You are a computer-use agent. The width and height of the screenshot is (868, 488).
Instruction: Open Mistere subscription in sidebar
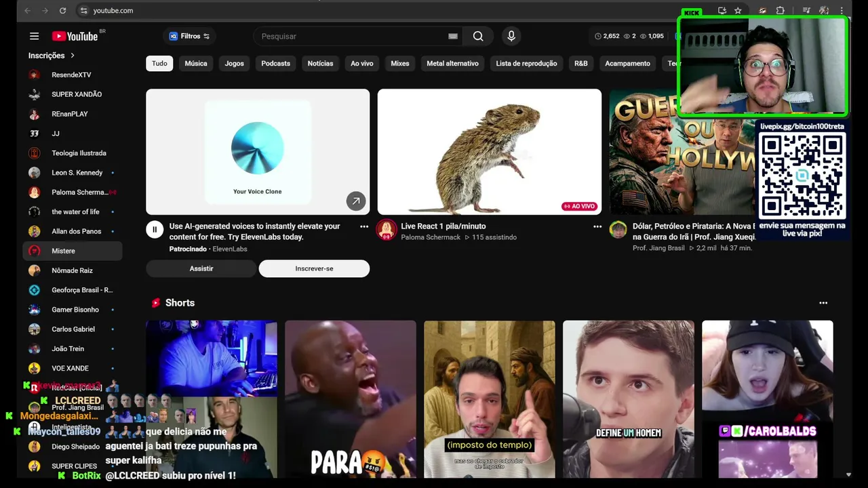coord(73,251)
